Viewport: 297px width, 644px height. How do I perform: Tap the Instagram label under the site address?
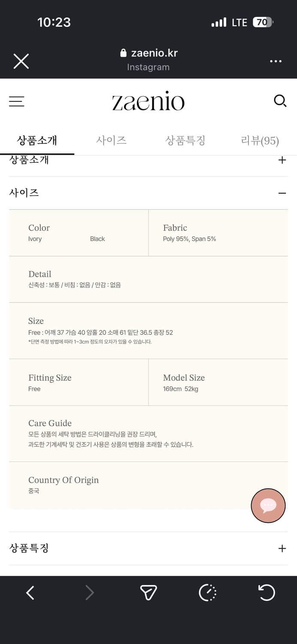(148, 67)
